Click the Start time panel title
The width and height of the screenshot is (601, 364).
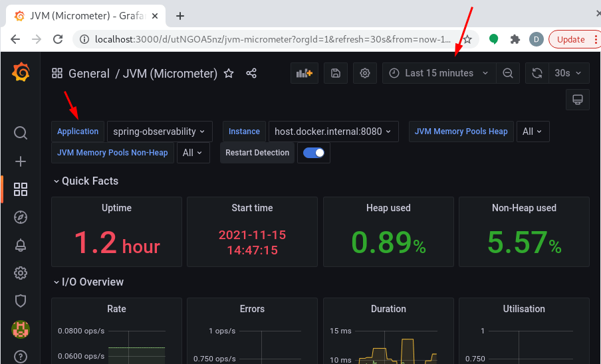252,208
